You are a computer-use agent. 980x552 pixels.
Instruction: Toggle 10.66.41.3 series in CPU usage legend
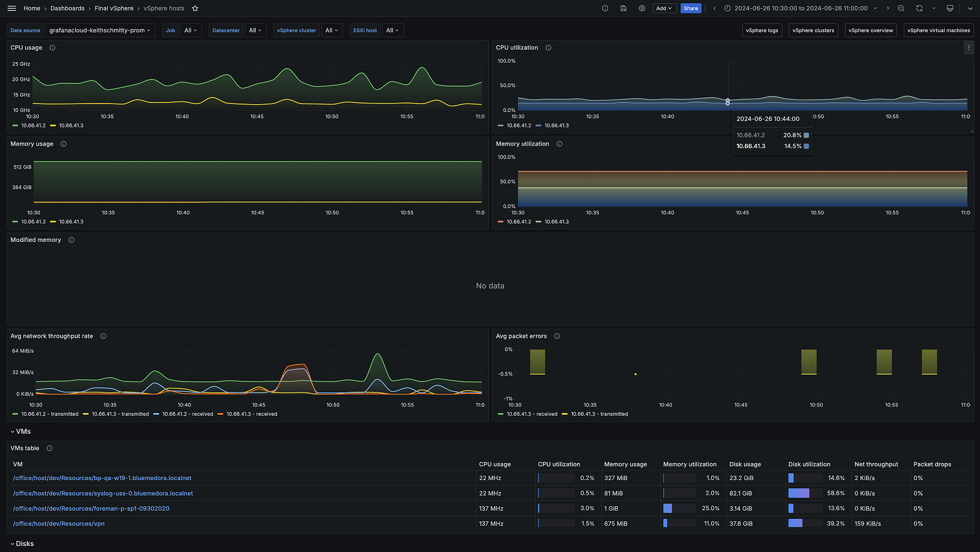pyautogui.click(x=71, y=126)
